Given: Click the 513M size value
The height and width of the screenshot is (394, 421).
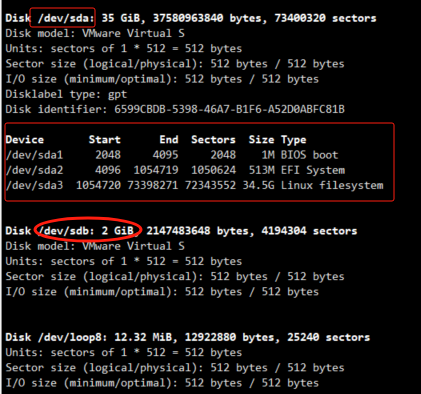Looking at the screenshot, I should pos(262,170).
